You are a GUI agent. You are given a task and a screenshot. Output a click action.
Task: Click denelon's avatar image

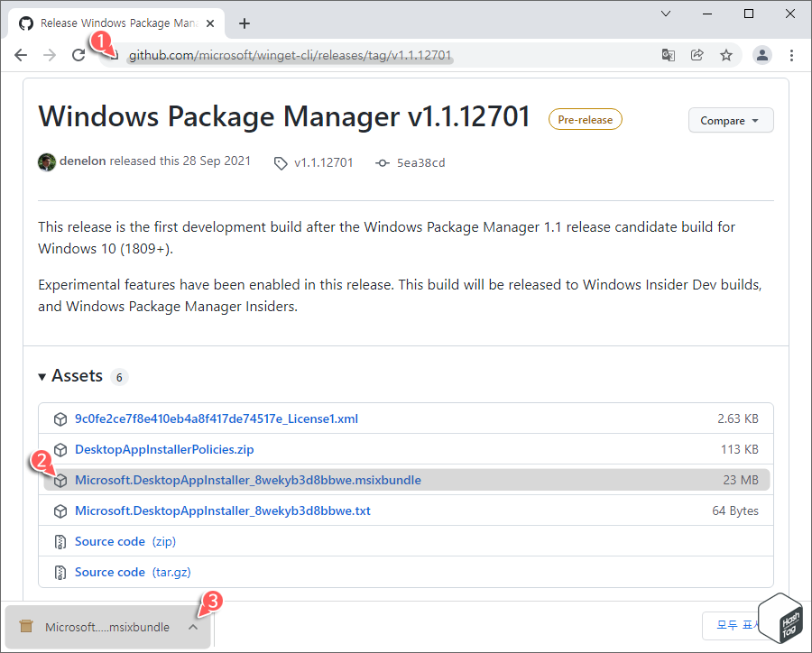(x=47, y=162)
